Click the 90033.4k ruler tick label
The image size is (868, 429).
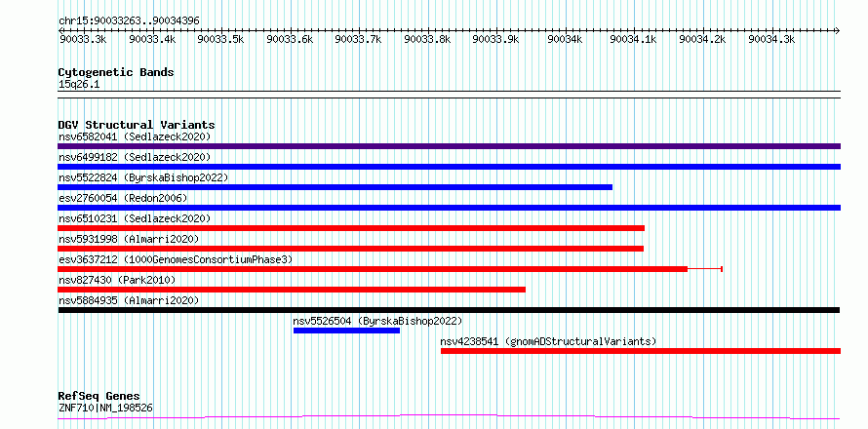[152, 39]
